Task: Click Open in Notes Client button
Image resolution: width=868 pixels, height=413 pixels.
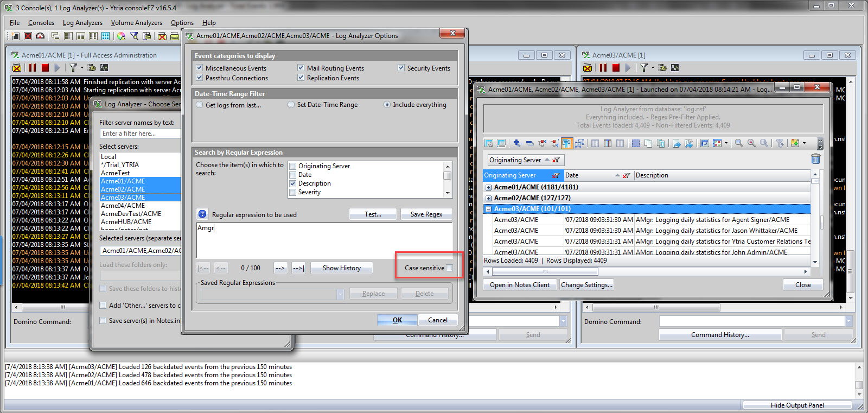Action: 520,284
